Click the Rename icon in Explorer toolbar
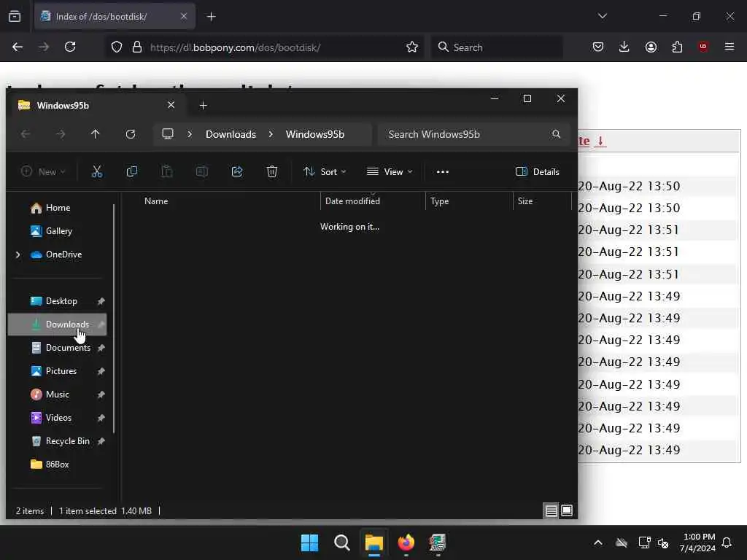Image resolution: width=747 pixels, height=560 pixels. [202, 171]
